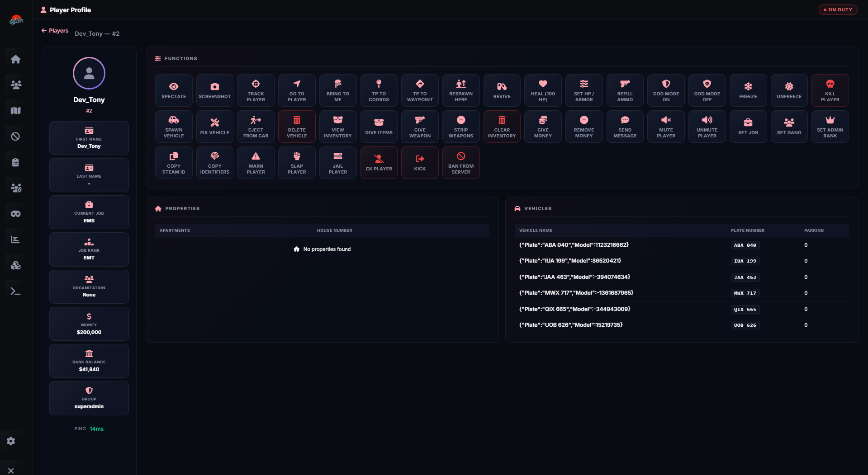Turn God Mode On
Image resolution: width=868 pixels, height=475 pixels.
(x=666, y=90)
